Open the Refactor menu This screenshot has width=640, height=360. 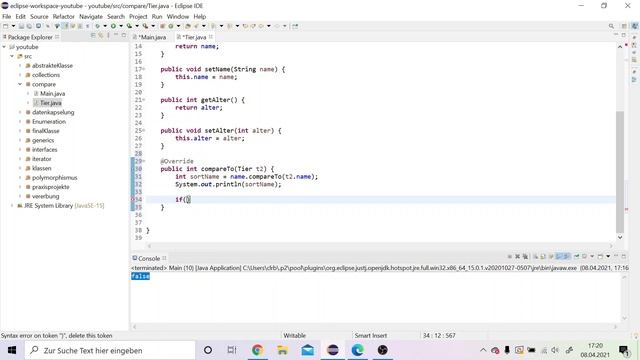pyautogui.click(x=64, y=16)
